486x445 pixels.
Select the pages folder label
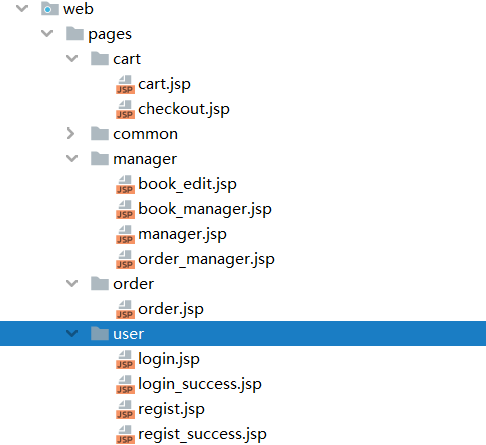pos(110,35)
